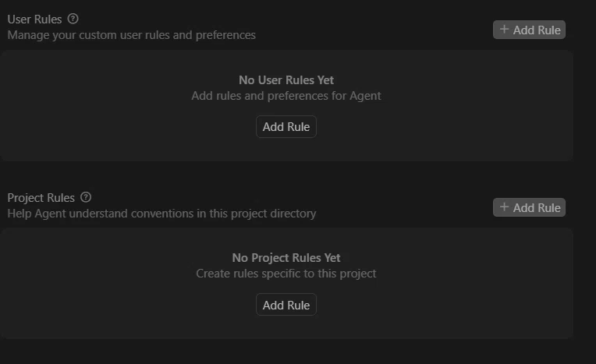Select the Project Rules section heading
596x364 pixels.
point(41,197)
